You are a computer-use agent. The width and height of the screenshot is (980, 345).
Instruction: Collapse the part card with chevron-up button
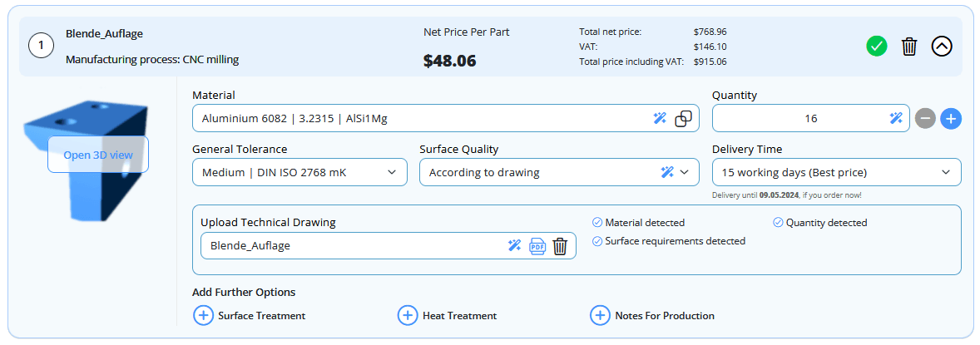(x=942, y=47)
